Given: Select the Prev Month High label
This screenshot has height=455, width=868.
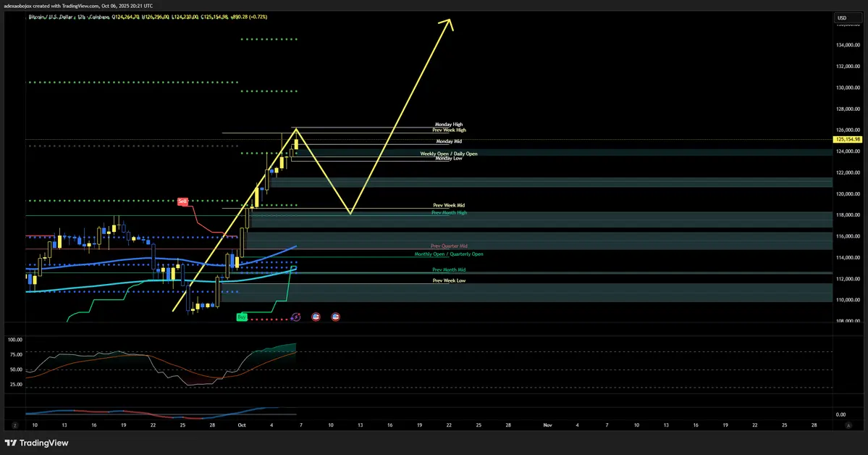Looking at the screenshot, I should 449,213.
